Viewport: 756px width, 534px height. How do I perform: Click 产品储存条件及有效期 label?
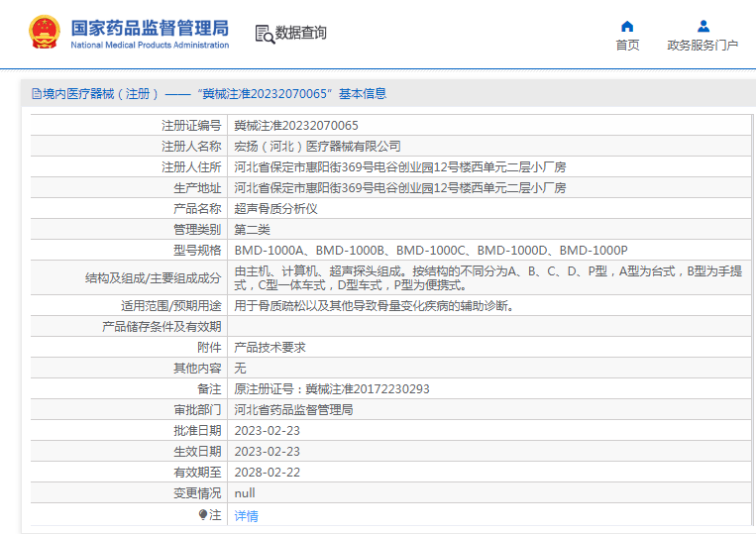coord(162,326)
